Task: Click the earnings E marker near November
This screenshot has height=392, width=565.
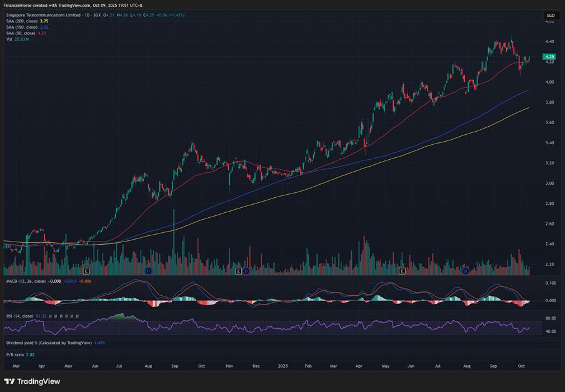Action: tap(237, 271)
